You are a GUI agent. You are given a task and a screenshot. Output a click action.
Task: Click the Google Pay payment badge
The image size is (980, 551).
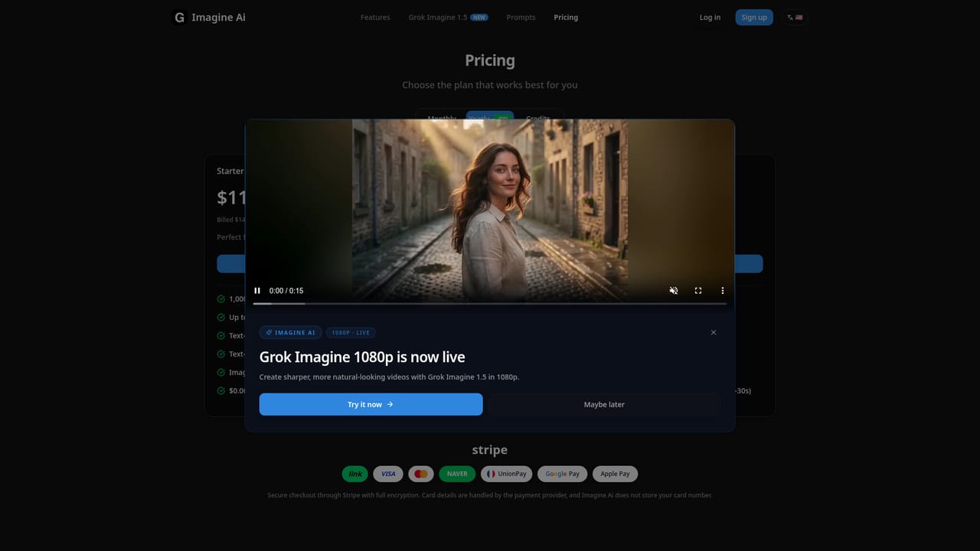[x=563, y=474]
